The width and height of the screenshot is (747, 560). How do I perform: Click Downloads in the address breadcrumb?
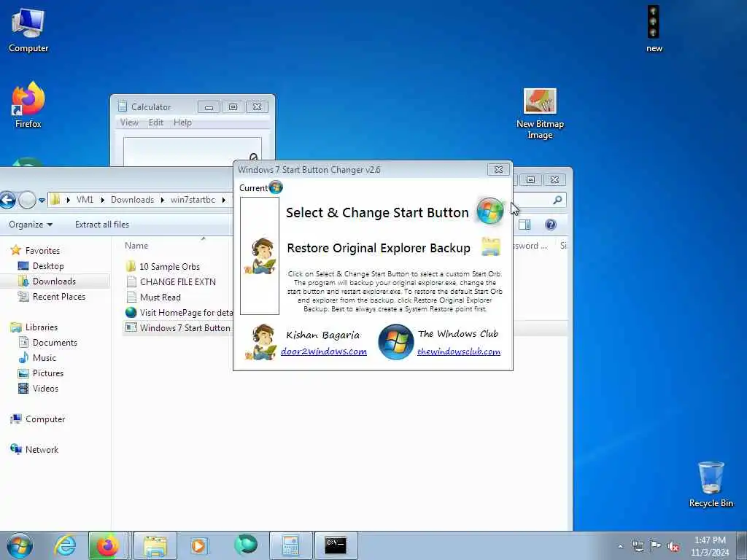[133, 200]
